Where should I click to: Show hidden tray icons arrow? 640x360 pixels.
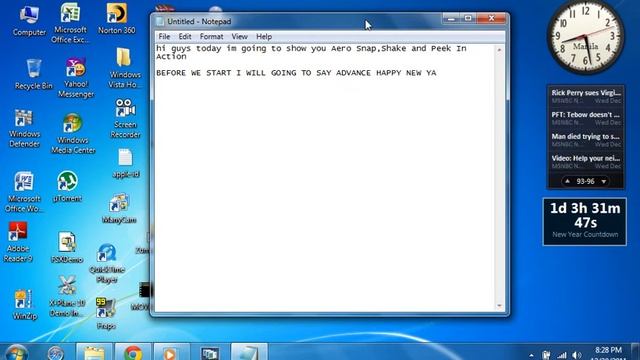pyautogui.click(x=531, y=356)
